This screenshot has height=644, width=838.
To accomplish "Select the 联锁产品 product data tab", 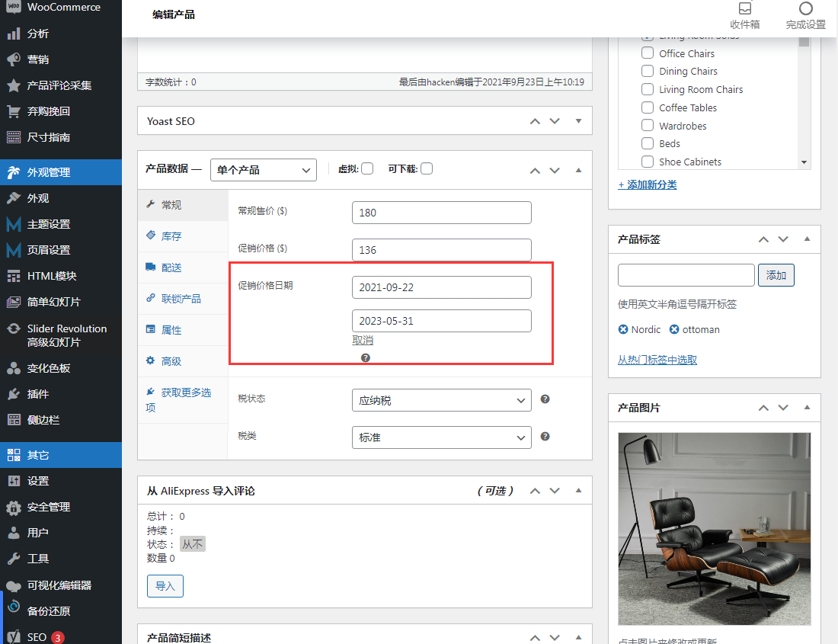I will click(183, 299).
